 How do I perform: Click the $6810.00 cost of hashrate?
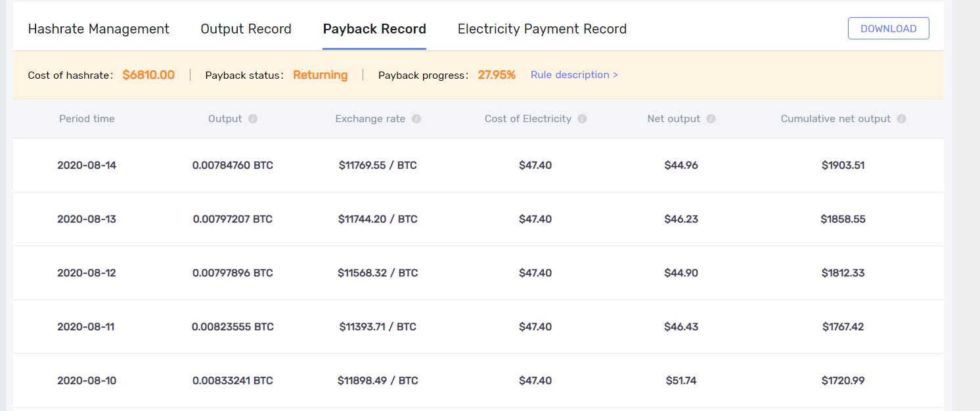click(148, 75)
